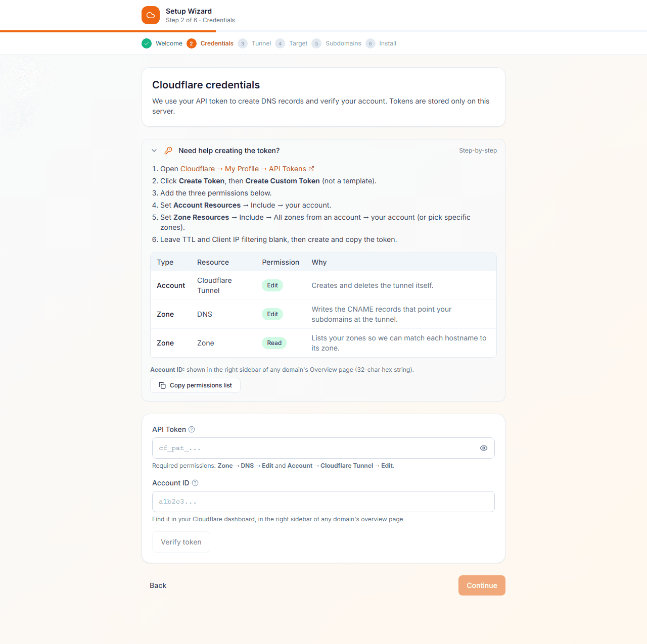
Task: Click the help icon next to Account ID
Action: point(195,483)
